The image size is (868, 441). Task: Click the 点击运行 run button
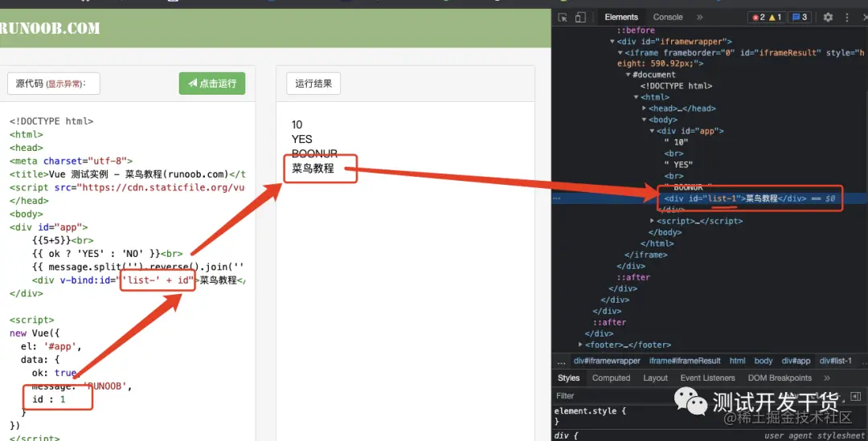[212, 84]
